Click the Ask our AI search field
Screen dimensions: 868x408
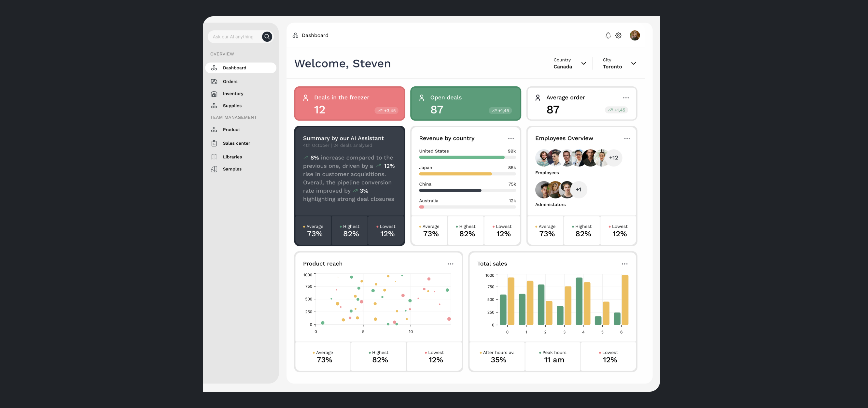236,36
